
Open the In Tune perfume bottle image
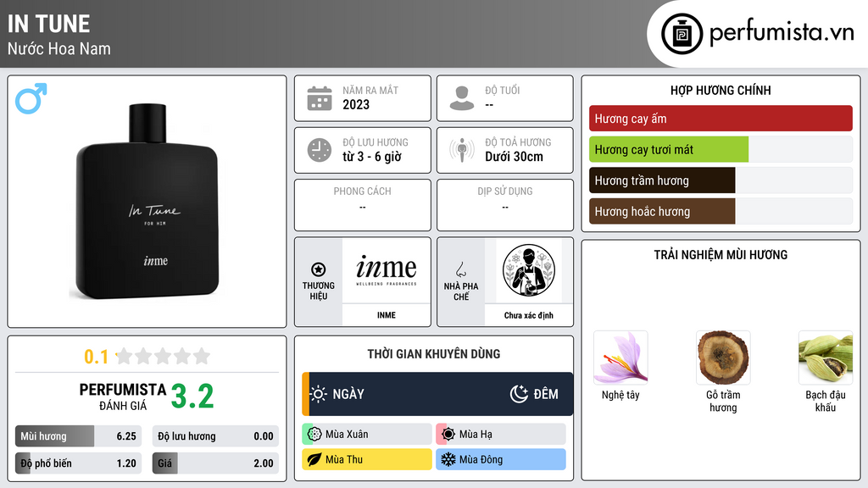tap(147, 202)
